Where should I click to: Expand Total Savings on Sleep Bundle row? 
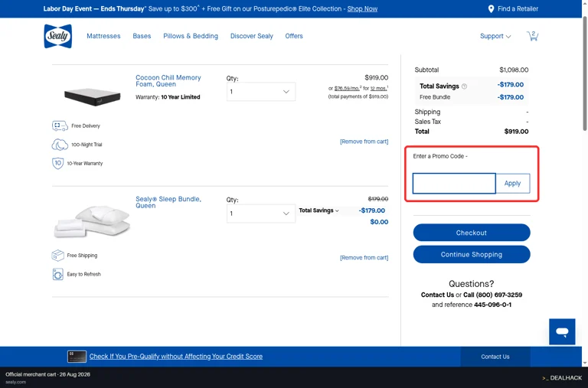coord(318,210)
